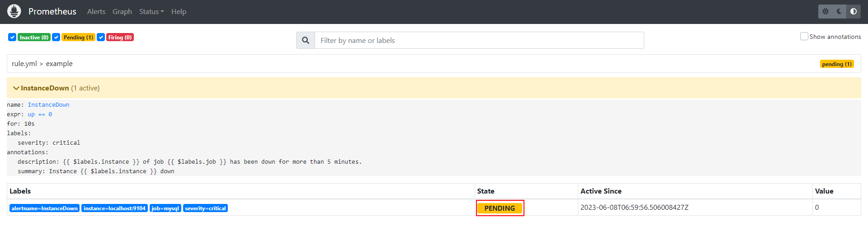Open the Graph page from navbar
The width and height of the screenshot is (868, 227).
(122, 12)
